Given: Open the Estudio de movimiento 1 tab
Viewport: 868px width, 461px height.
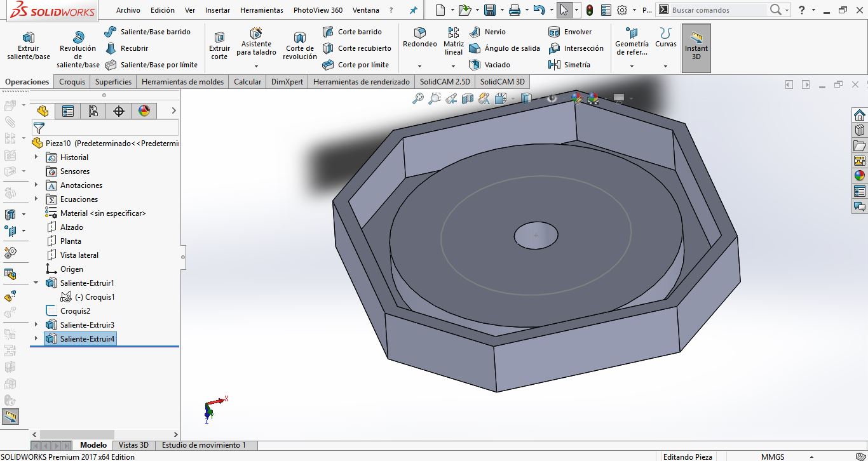Looking at the screenshot, I should 203,445.
